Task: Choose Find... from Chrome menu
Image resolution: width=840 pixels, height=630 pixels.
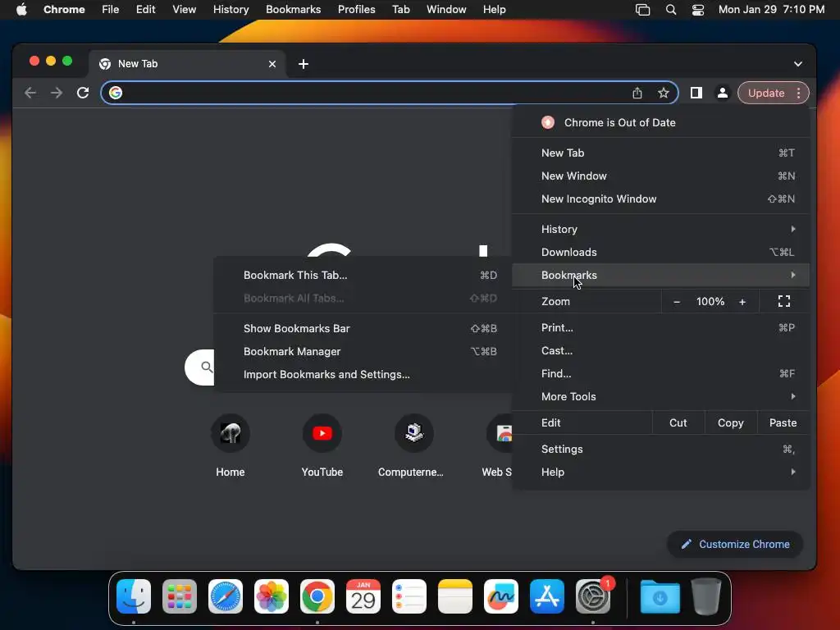Action: tap(661, 374)
